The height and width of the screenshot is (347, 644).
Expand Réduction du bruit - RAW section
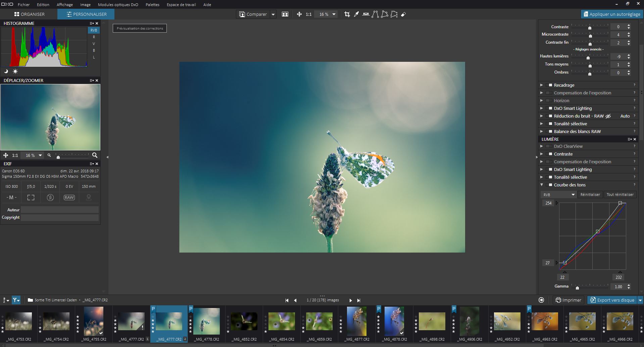click(541, 116)
